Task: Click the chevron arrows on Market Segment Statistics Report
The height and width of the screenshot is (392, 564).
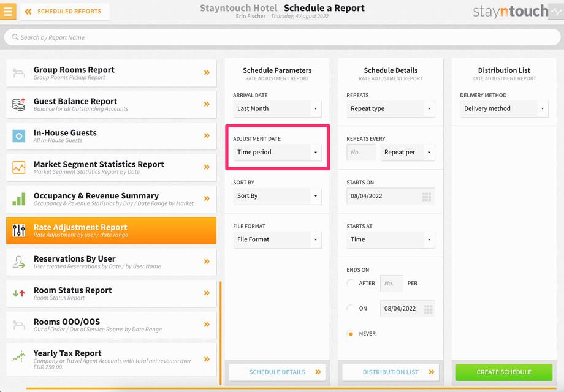Action: (x=207, y=167)
